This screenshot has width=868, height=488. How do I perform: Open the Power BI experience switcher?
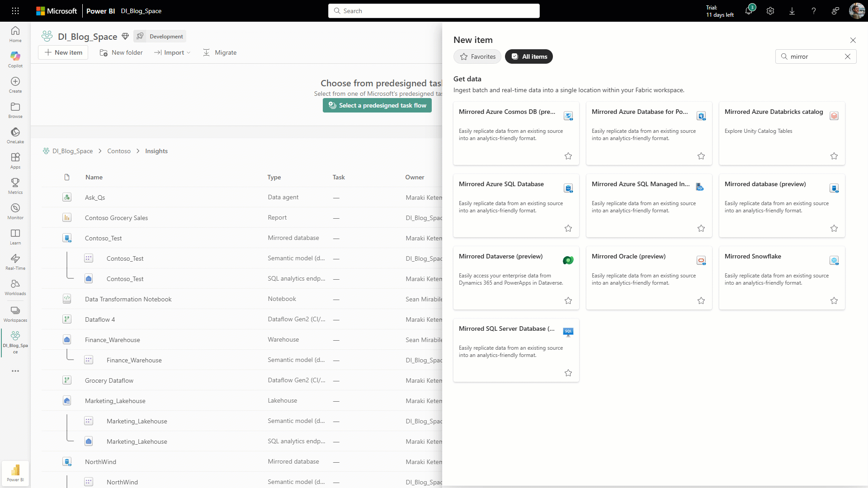pyautogui.click(x=15, y=473)
